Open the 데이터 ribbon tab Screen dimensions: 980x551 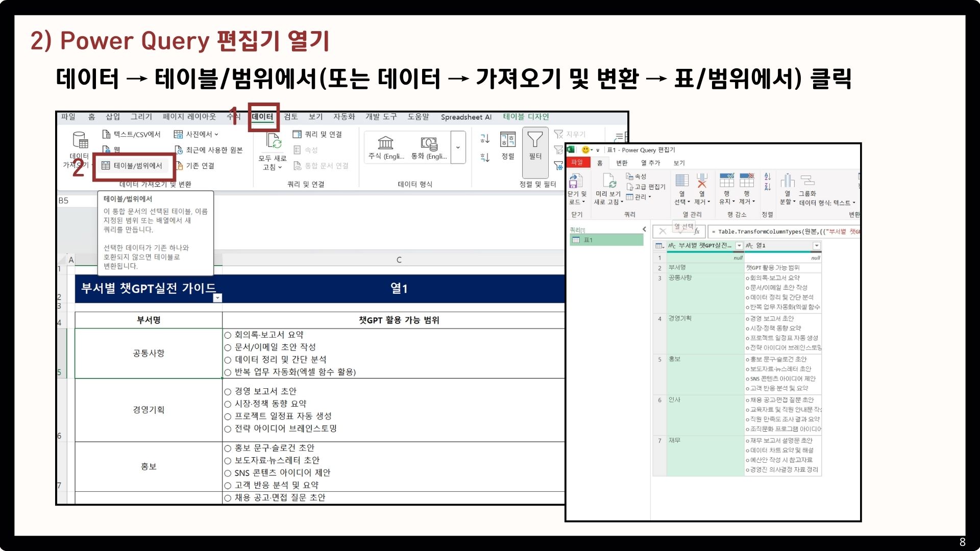(262, 117)
